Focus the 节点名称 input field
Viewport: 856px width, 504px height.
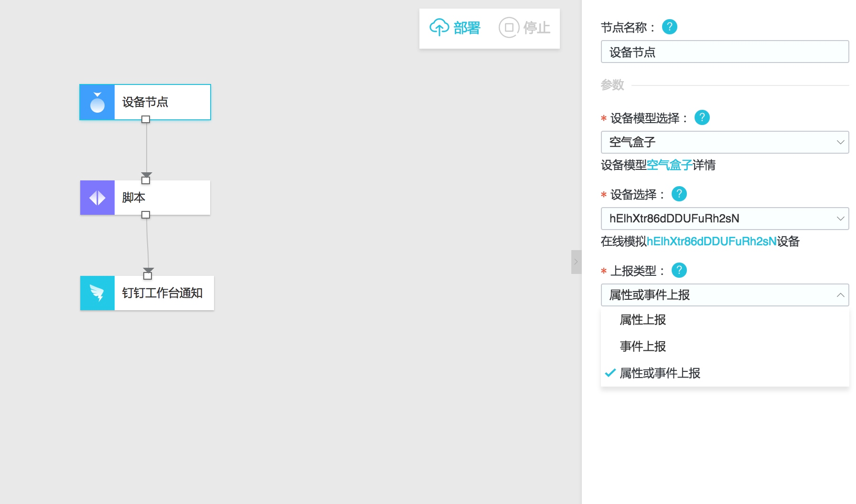tap(725, 52)
